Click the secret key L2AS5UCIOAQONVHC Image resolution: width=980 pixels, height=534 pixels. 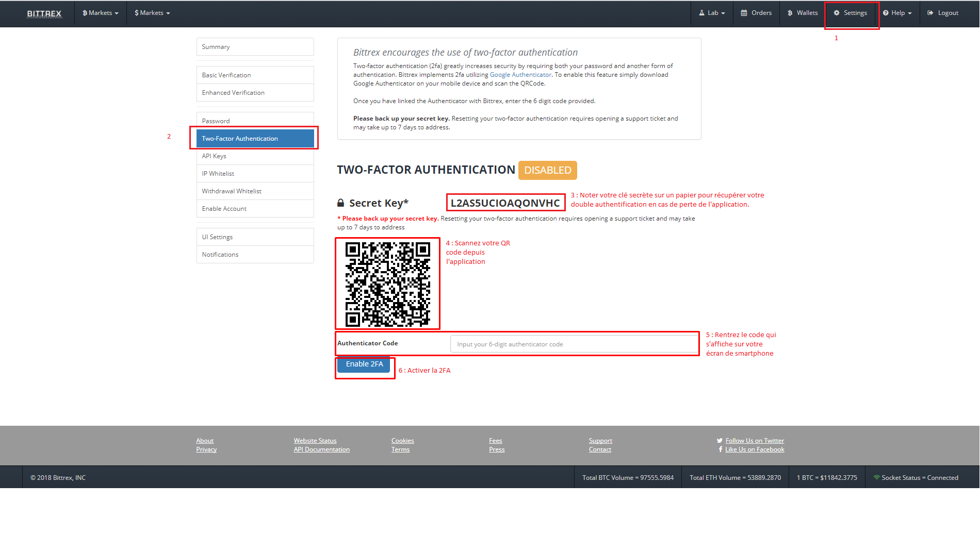point(505,203)
